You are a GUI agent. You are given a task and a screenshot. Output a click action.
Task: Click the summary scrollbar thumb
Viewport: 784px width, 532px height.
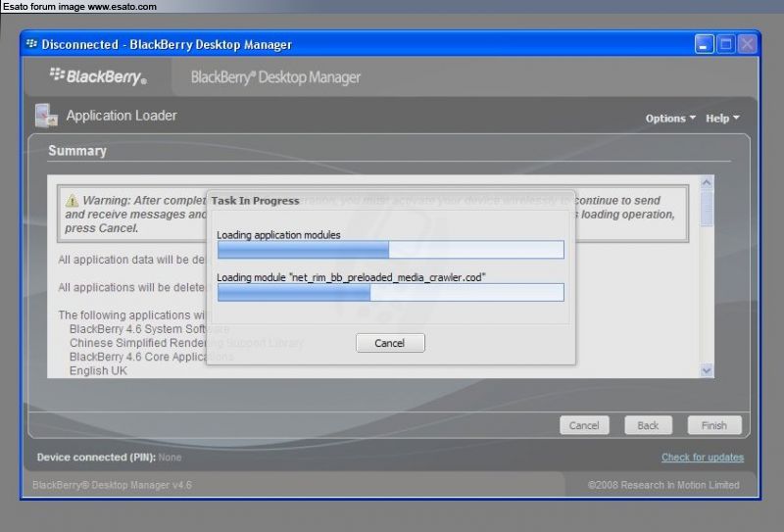[707, 209]
